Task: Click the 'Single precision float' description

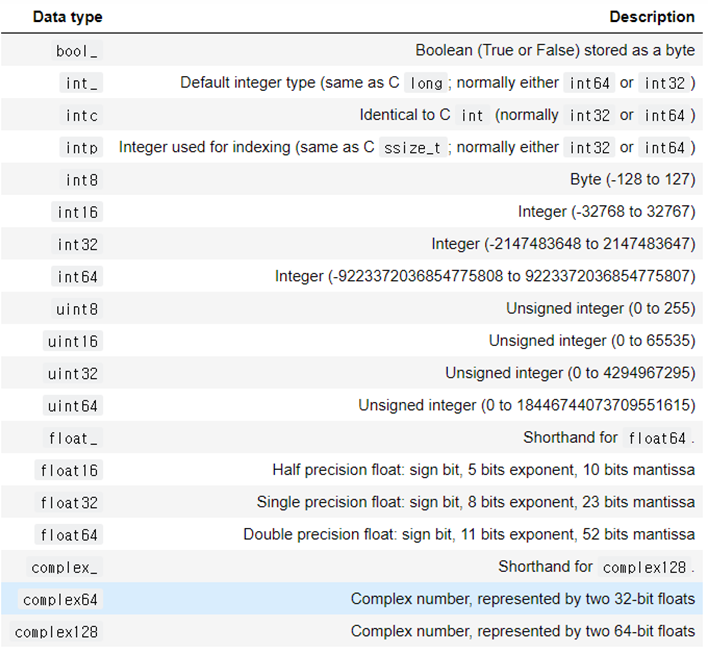Action: (476, 502)
